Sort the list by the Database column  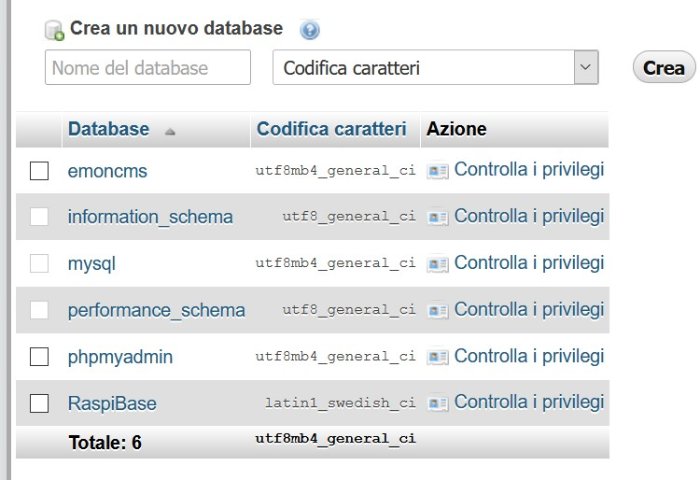click(108, 129)
